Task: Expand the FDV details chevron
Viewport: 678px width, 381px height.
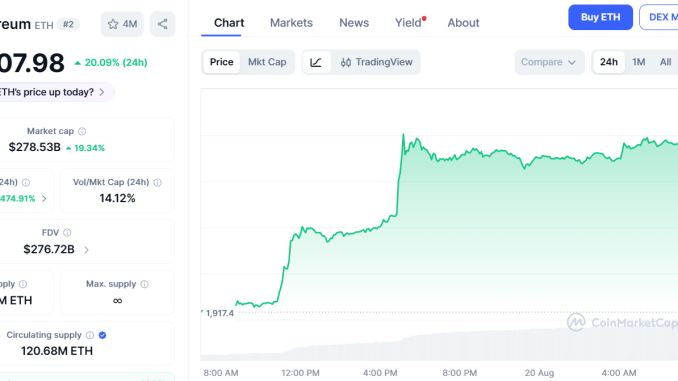Action: click(x=86, y=250)
